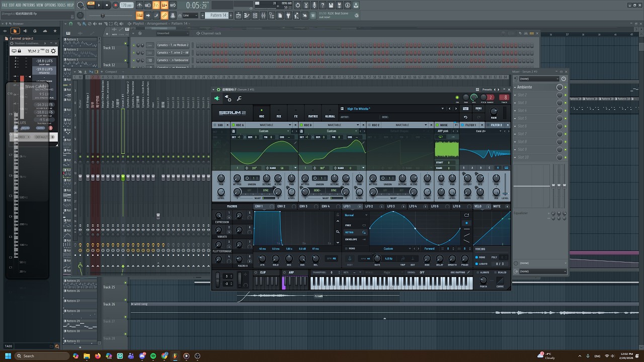This screenshot has height=362, width=644.
Task: Switch to Serum MIX tab
Action: pyautogui.click(x=279, y=113)
